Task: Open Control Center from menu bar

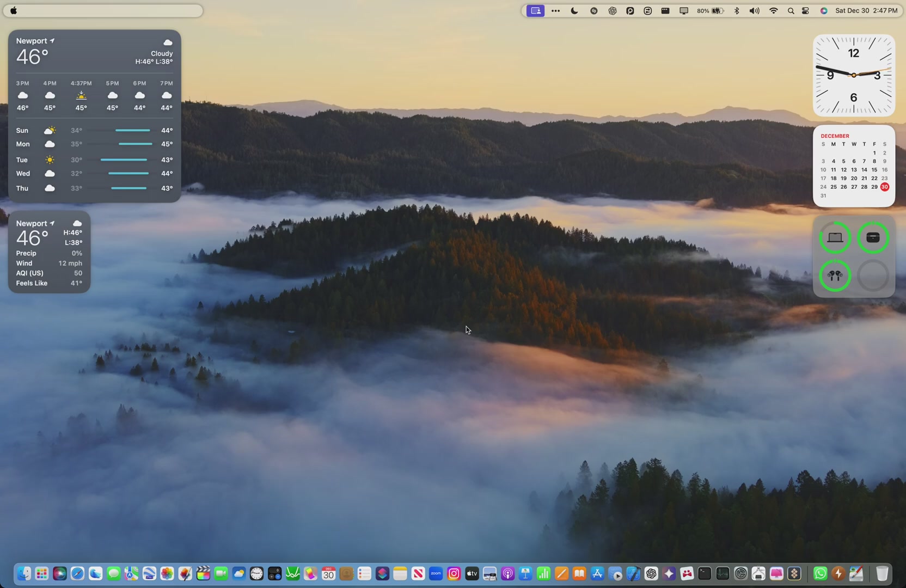Action: click(806, 11)
